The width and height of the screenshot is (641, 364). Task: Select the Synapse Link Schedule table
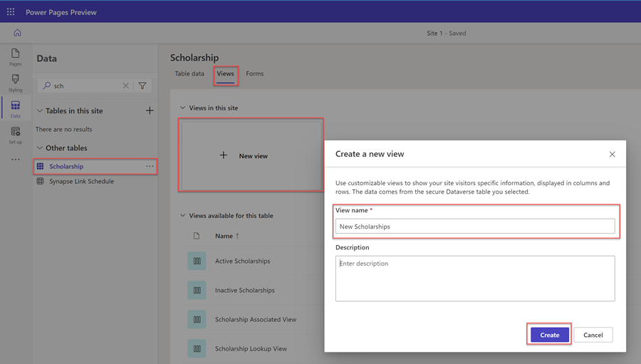pyautogui.click(x=81, y=181)
